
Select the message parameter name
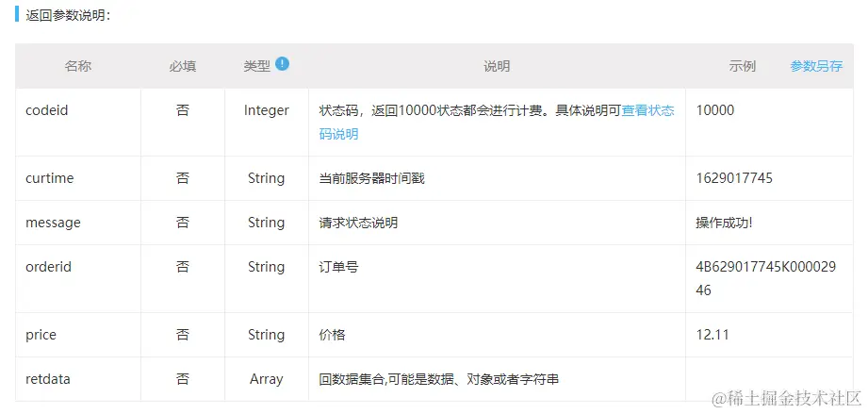coord(53,223)
